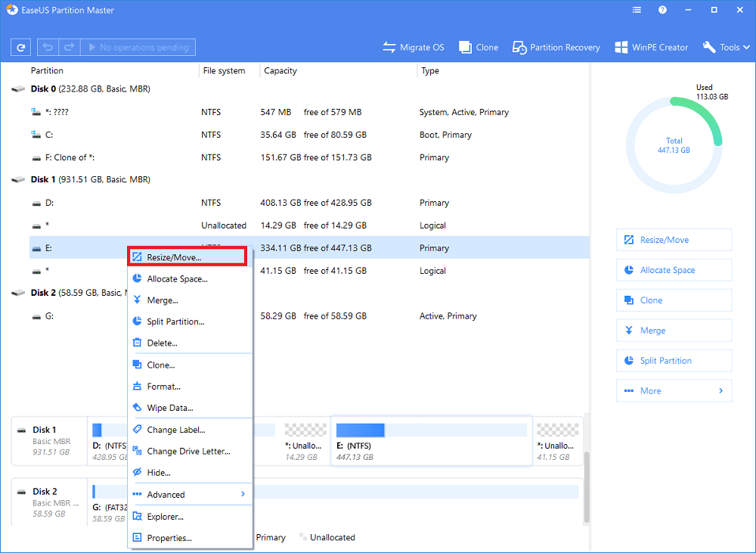Click the WinPE Creator toolbar label
This screenshot has width=756, height=553.
click(x=660, y=48)
